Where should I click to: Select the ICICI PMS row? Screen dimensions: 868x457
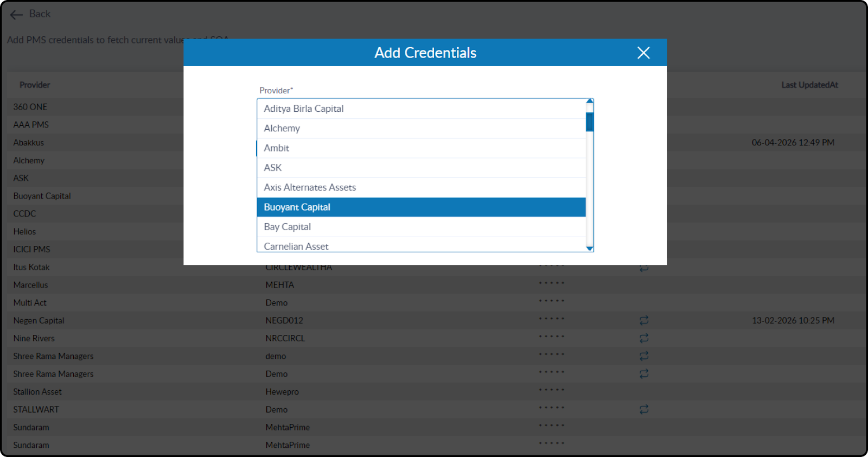[31, 249]
